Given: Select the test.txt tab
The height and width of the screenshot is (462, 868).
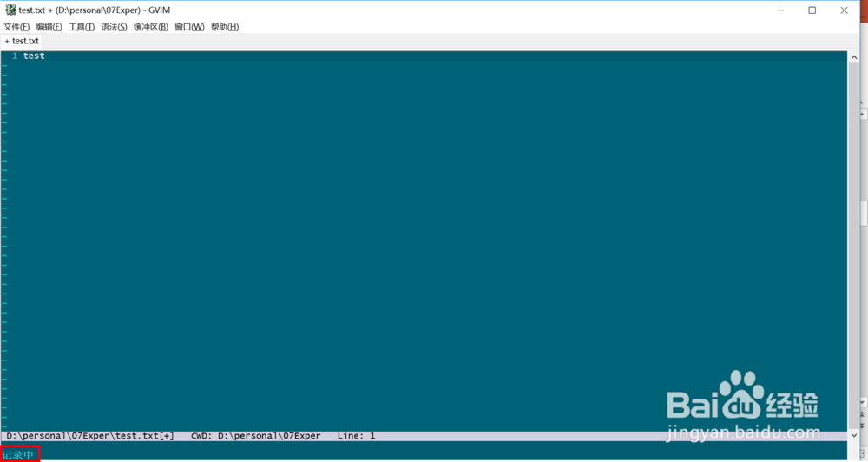Looking at the screenshot, I should click(22, 41).
